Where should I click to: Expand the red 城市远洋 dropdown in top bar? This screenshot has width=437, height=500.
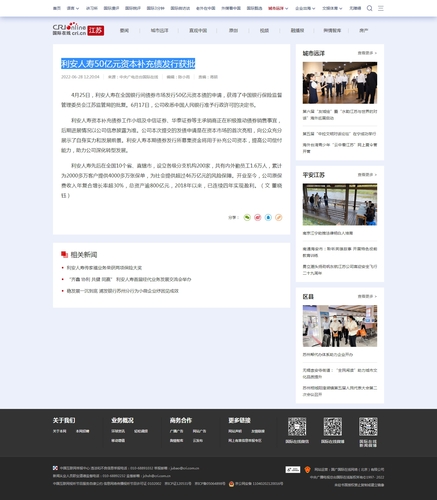tap(278, 8)
